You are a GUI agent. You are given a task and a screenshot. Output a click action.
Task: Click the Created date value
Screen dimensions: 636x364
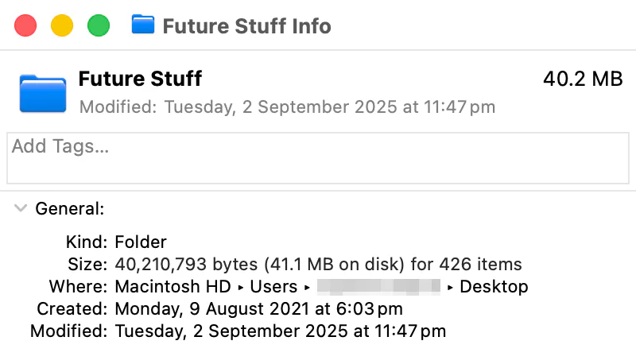tap(258, 308)
